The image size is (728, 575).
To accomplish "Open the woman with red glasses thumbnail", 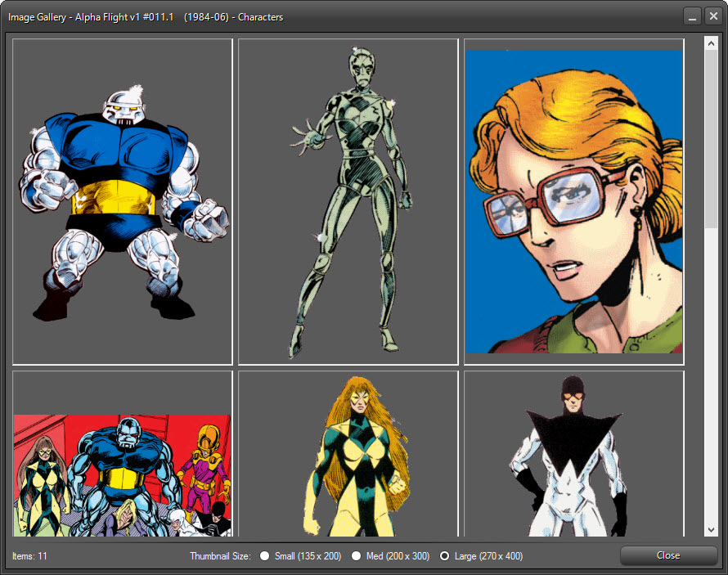I will (574, 202).
